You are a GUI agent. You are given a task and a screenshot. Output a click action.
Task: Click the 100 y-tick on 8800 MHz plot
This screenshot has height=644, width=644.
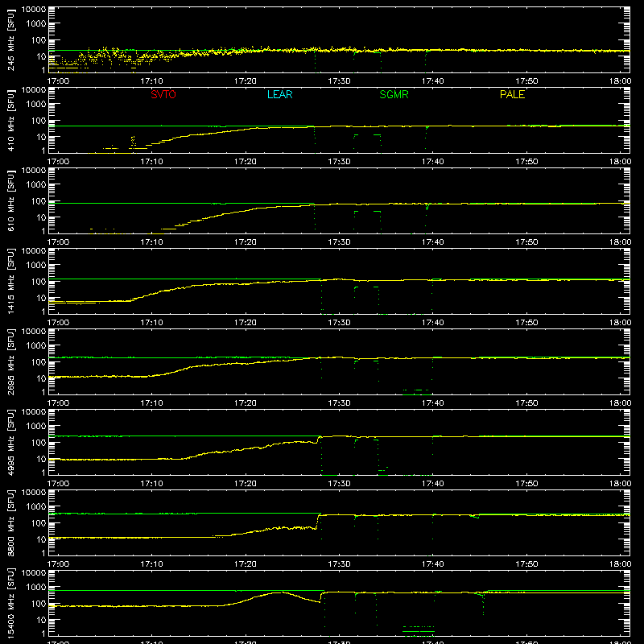[x=39, y=523]
